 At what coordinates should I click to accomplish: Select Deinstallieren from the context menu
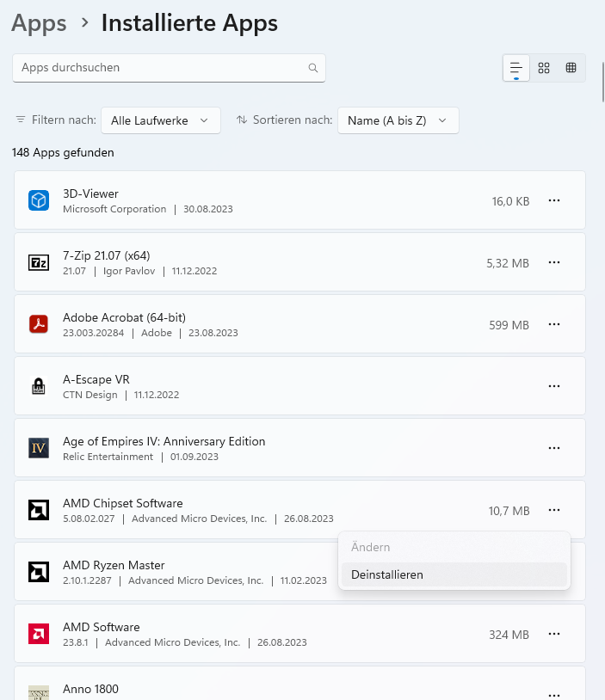(454, 574)
